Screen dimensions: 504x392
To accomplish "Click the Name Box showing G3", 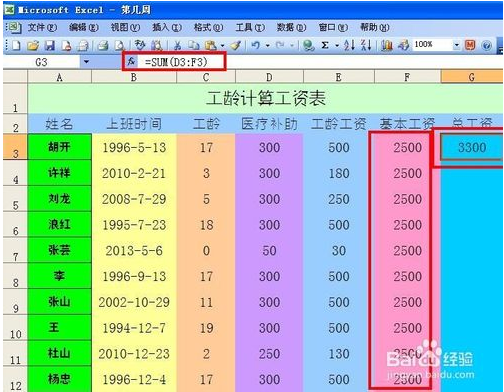I will 41,62.
